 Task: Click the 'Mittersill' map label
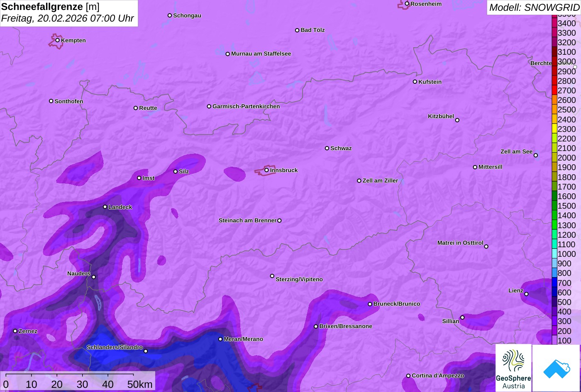pos(491,167)
